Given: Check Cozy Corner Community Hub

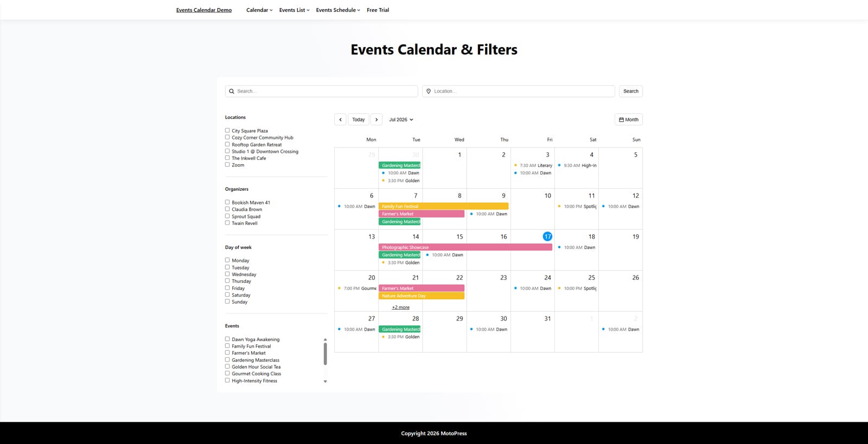Looking at the screenshot, I should [227, 137].
